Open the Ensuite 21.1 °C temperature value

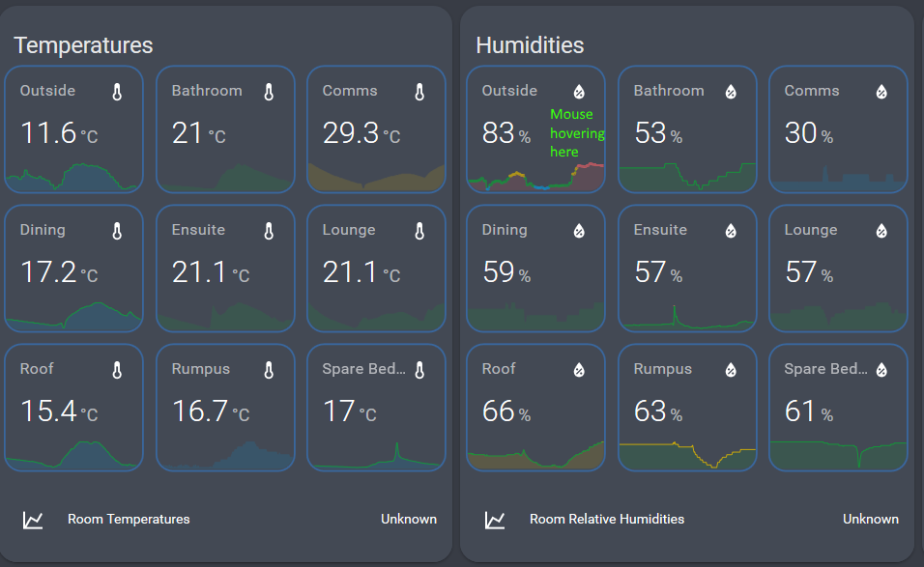[x=211, y=272]
